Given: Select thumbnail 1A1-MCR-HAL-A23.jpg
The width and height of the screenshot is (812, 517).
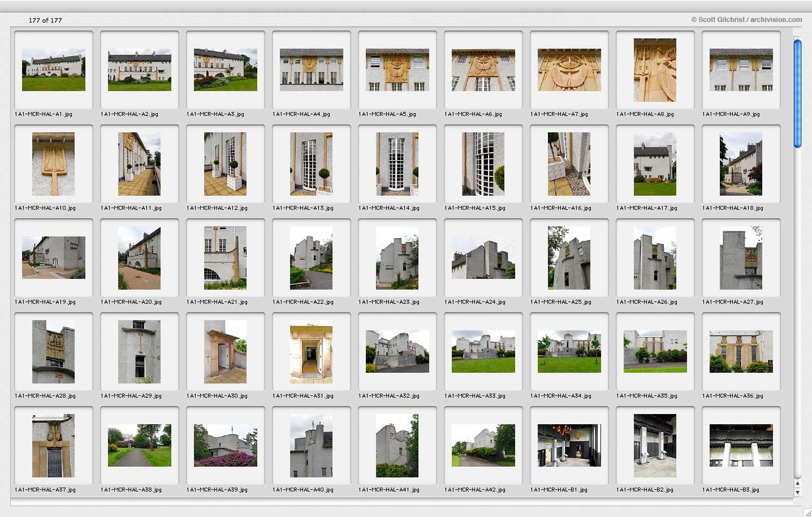Looking at the screenshot, I should coord(398,258).
